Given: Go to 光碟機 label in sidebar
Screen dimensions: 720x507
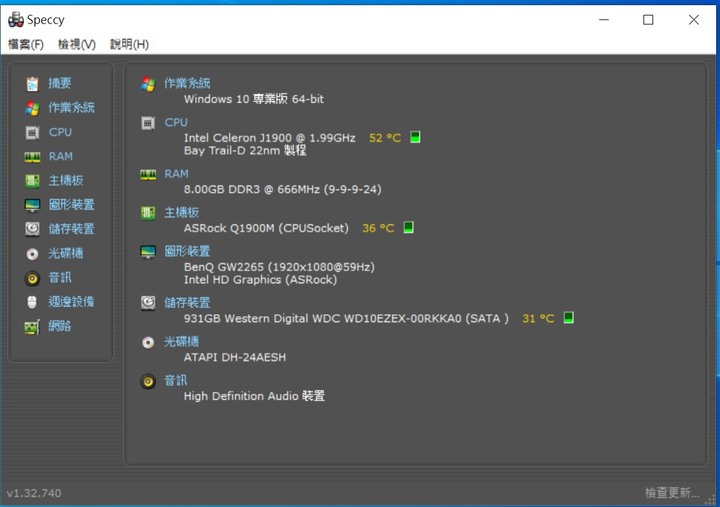Looking at the screenshot, I should coord(66,253).
